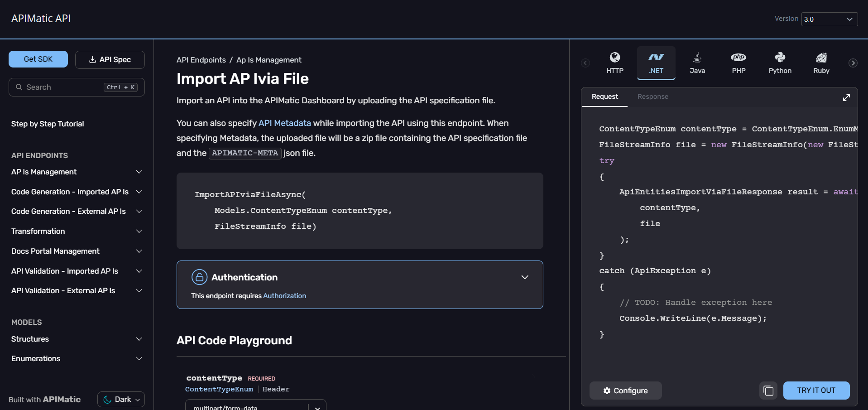
Task: Expand the Structures models section
Action: point(77,339)
